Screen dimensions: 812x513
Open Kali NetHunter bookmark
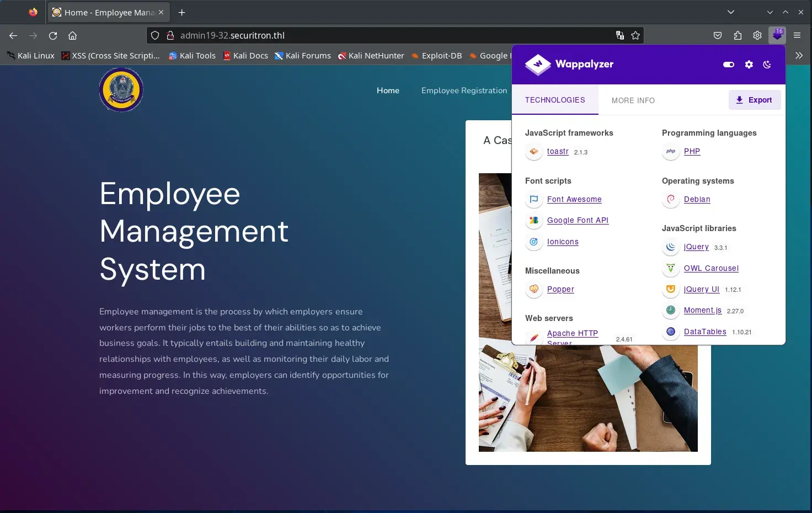click(x=371, y=56)
